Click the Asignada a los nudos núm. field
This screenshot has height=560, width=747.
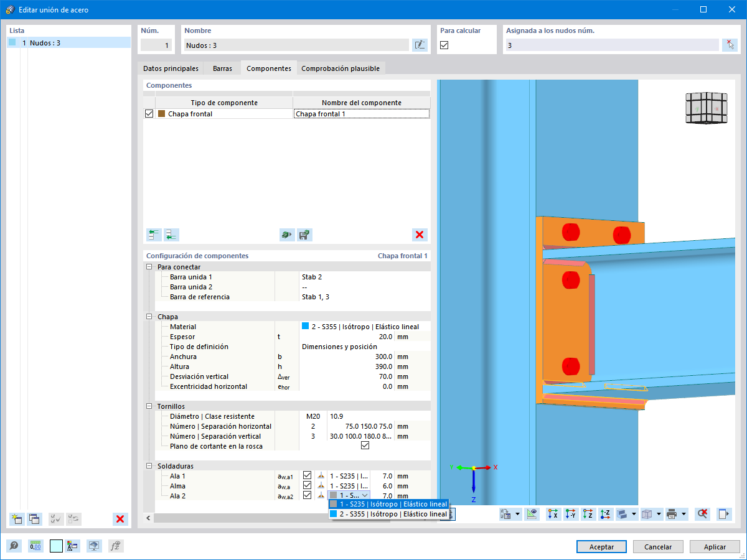(x=612, y=45)
